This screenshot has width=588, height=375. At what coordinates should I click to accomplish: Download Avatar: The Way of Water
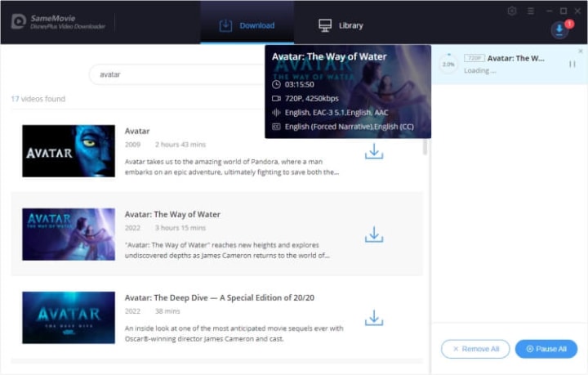(x=374, y=234)
